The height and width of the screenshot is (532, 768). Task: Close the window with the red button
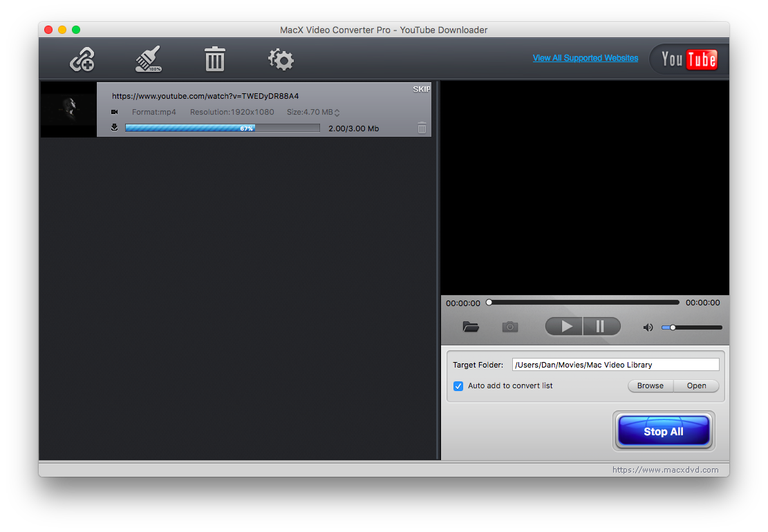[x=48, y=30]
